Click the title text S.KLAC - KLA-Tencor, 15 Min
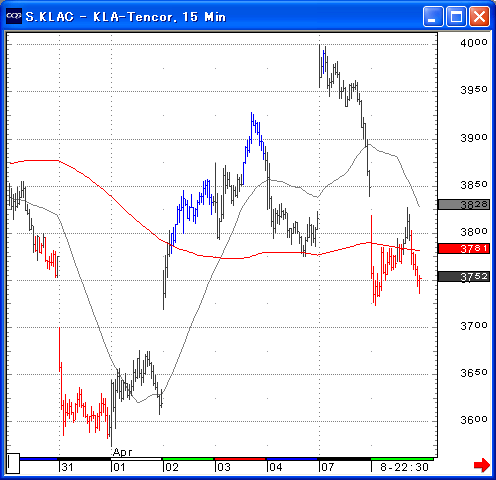This screenshot has width=496, height=480. point(126,17)
